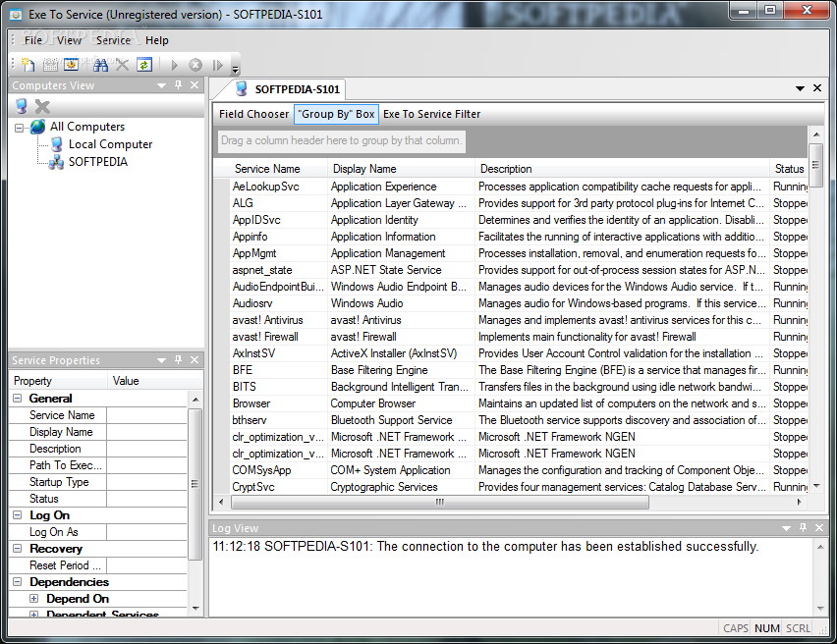Click the services grid horizontal scrollbar thumb
This screenshot has width=837, height=644.
[440, 502]
